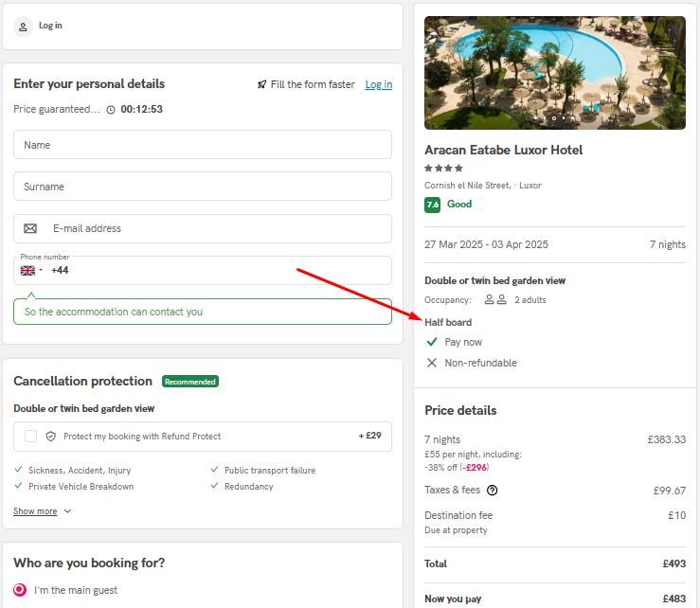Click the clock icon beside the countdown timer
The width and height of the screenshot is (700, 608).
pyautogui.click(x=111, y=110)
